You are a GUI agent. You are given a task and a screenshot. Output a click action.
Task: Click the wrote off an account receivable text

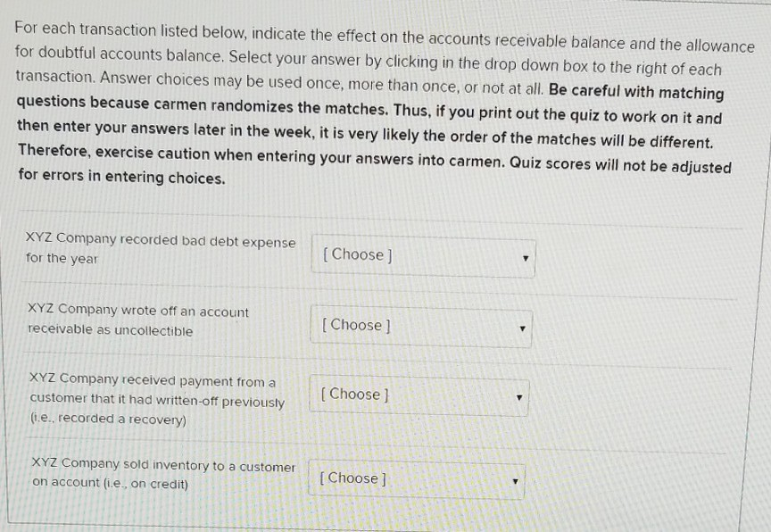139,320
